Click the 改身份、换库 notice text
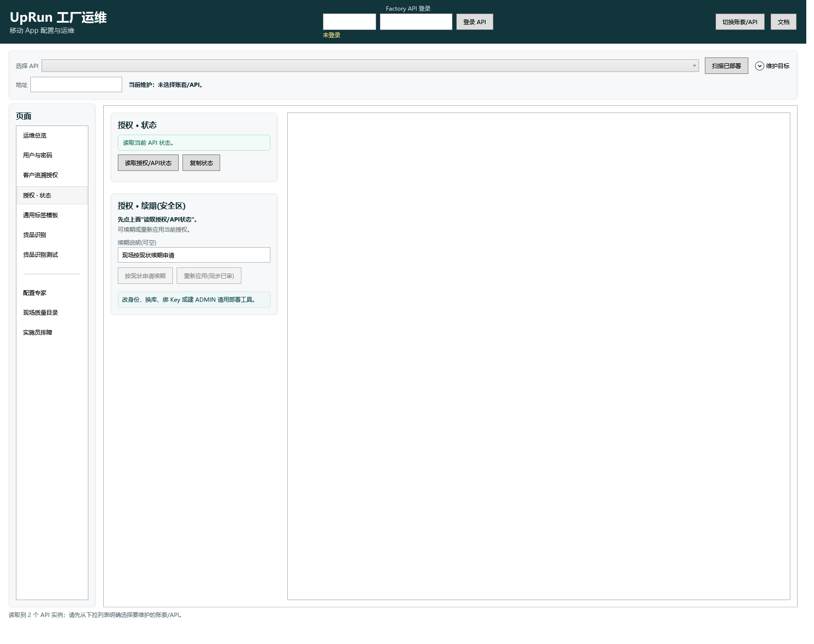Screen dimensions: 814x644 click(x=194, y=300)
